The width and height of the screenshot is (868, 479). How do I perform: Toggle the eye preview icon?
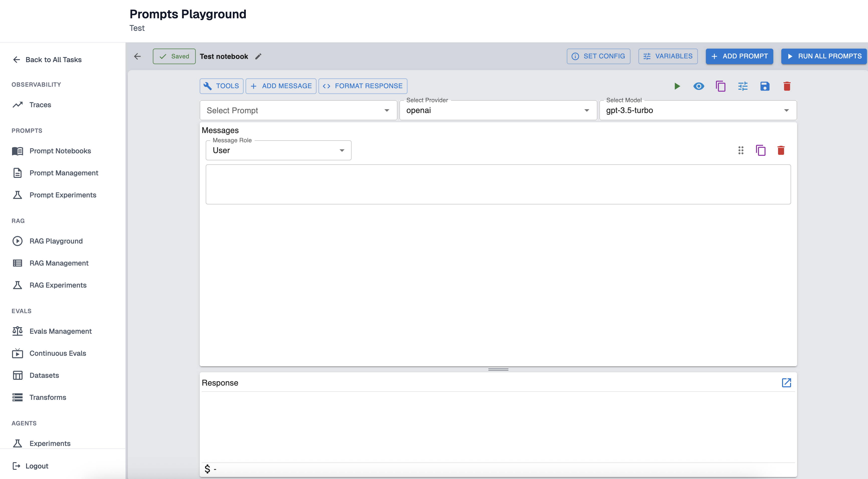(x=699, y=86)
